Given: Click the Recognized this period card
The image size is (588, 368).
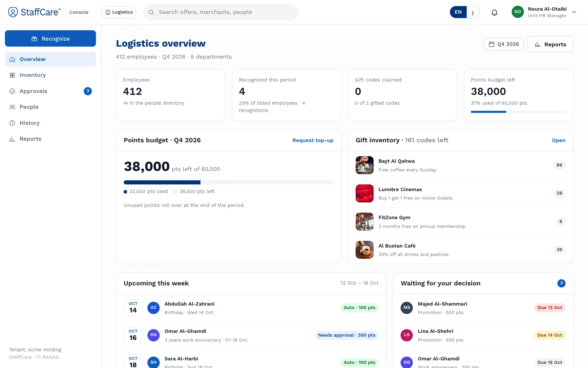Looking at the screenshot, I should click(x=287, y=95).
